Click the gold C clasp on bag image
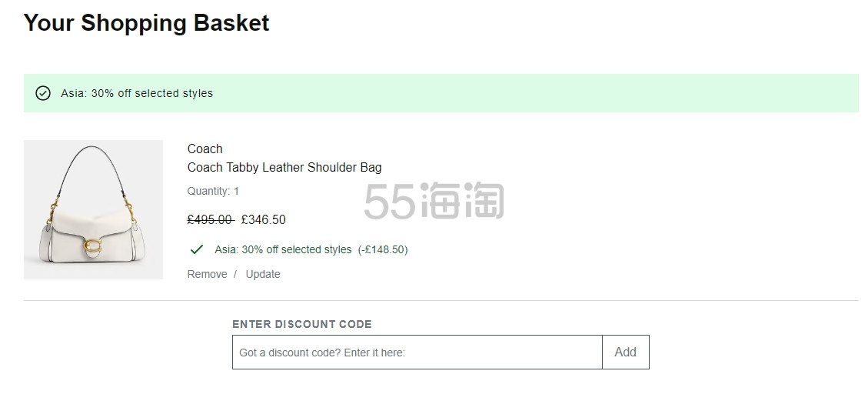This screenshot has height=401, width=868. pos(92,246)
